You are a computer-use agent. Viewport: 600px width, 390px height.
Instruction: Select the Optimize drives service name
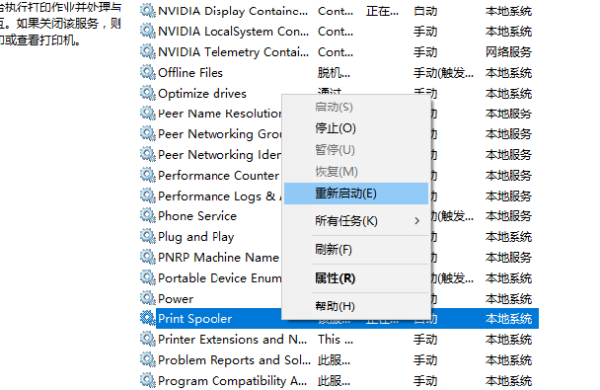click(202, 94)
